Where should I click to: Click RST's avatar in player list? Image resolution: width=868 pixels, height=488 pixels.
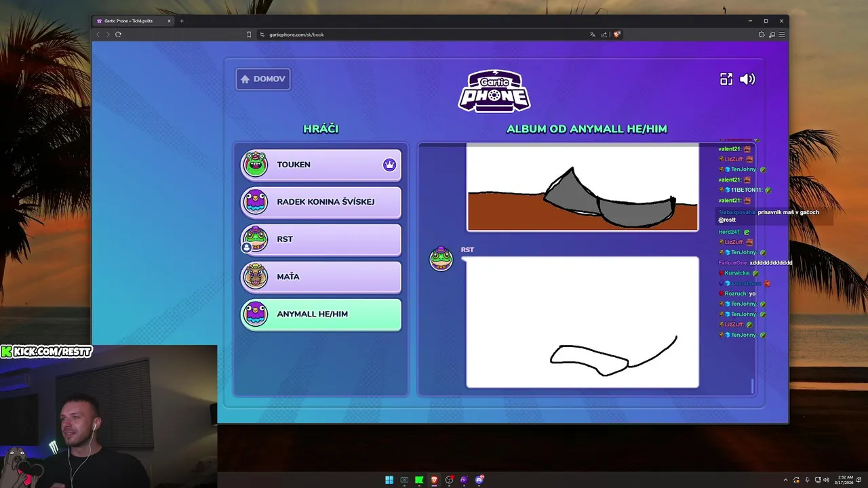pyautogui.click(x=255, y=239)
